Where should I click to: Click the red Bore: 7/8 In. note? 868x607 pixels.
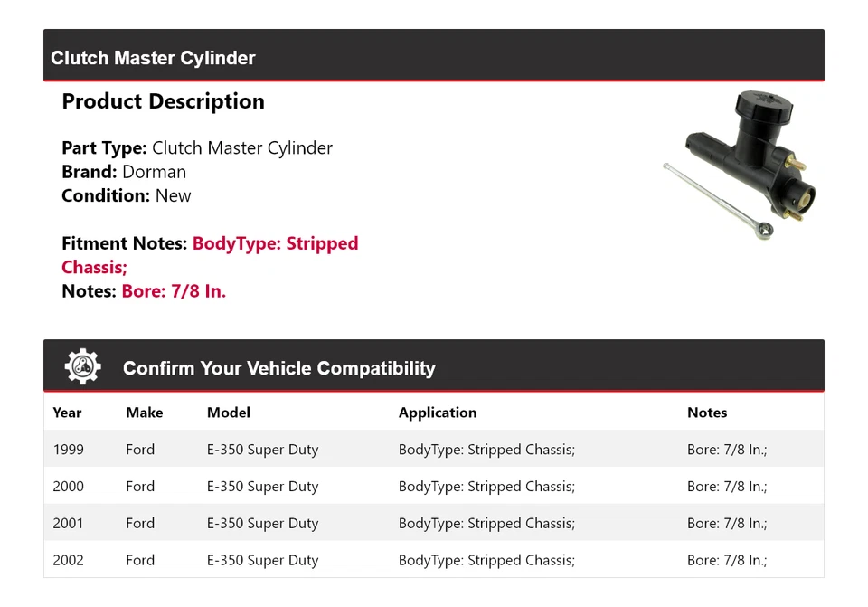coord(174,291)
